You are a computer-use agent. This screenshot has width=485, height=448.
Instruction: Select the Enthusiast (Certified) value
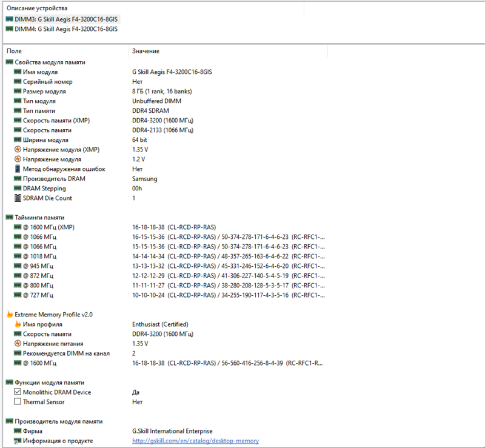[x=160, y=324]
